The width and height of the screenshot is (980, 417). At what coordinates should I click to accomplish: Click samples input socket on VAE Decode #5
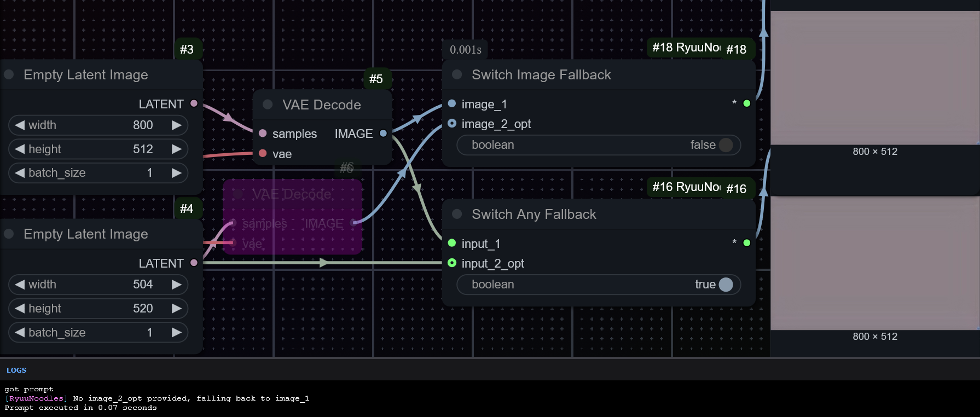[263, 134]
